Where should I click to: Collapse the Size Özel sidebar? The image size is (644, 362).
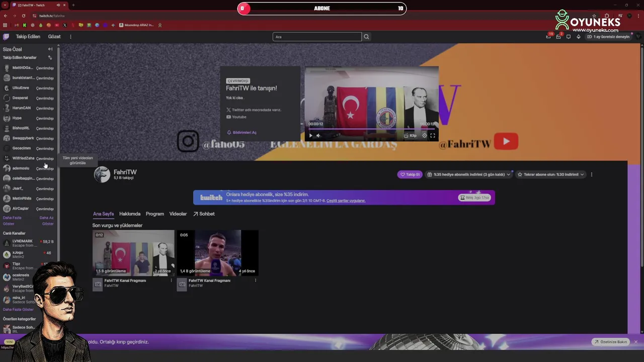pyautogui.click(x=50, y=49)
